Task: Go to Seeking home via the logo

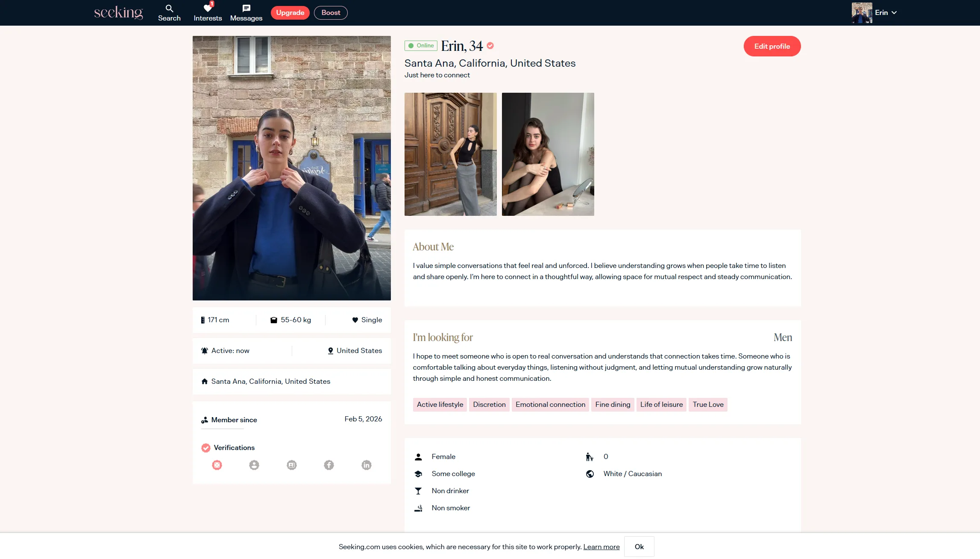Action: pyautogui.click(x=118, y=12)
